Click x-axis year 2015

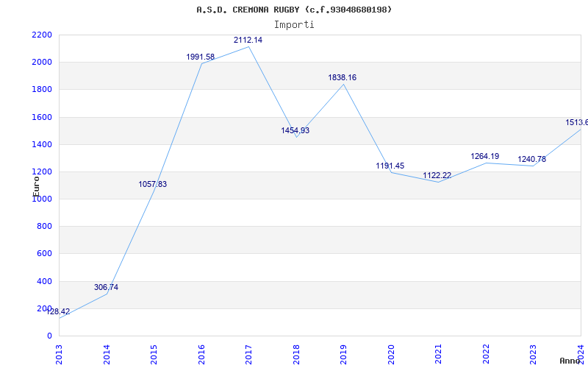tap(154, 355)
